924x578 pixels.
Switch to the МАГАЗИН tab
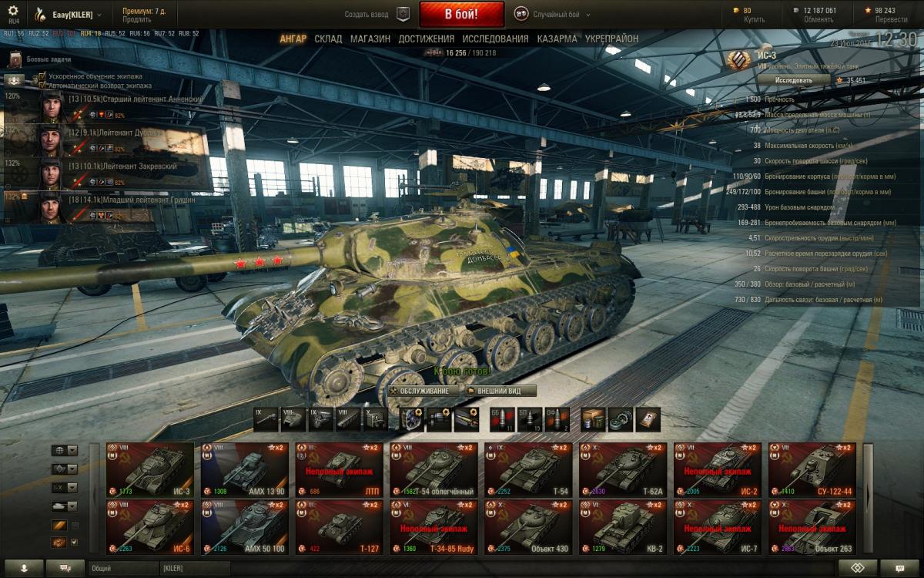tap(370, 39)
